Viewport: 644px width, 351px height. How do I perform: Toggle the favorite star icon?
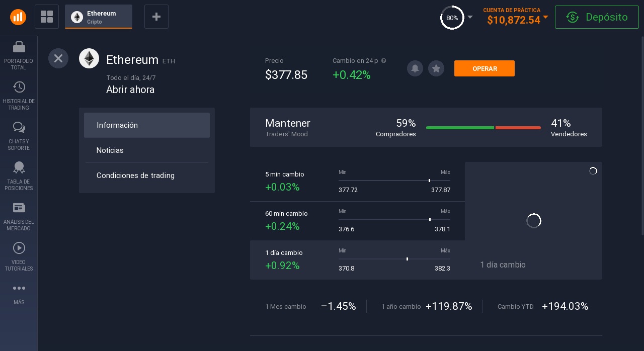[x=436, y=68]
